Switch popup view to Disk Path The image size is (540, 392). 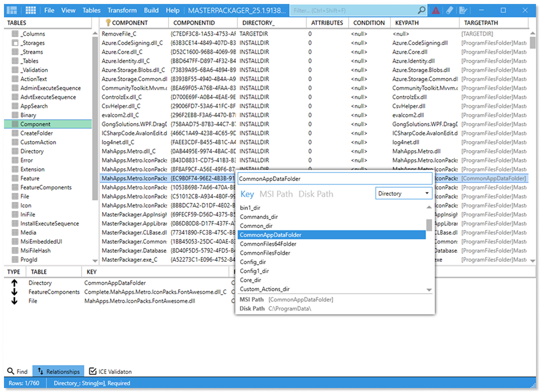[x=316, y=194]
